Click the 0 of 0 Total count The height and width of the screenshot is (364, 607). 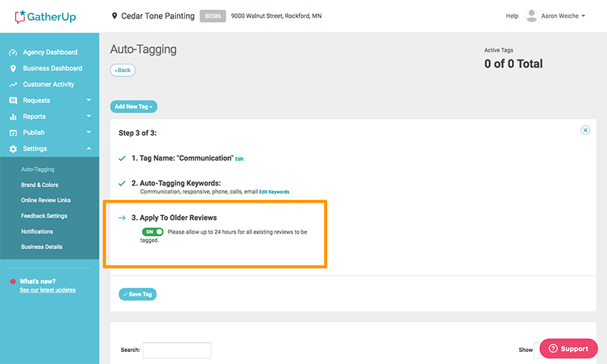pyautogui.click(x=513, y=64)
